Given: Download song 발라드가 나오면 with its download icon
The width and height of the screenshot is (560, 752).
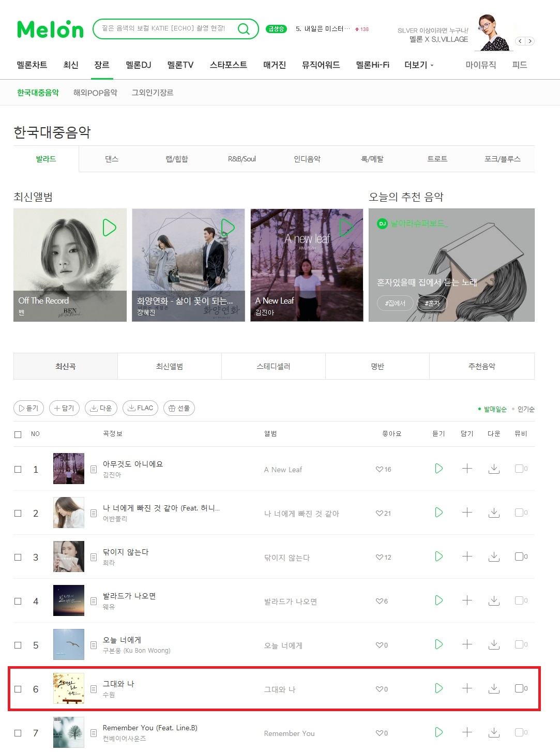Looking at the screenshot, I should [494, 600].
